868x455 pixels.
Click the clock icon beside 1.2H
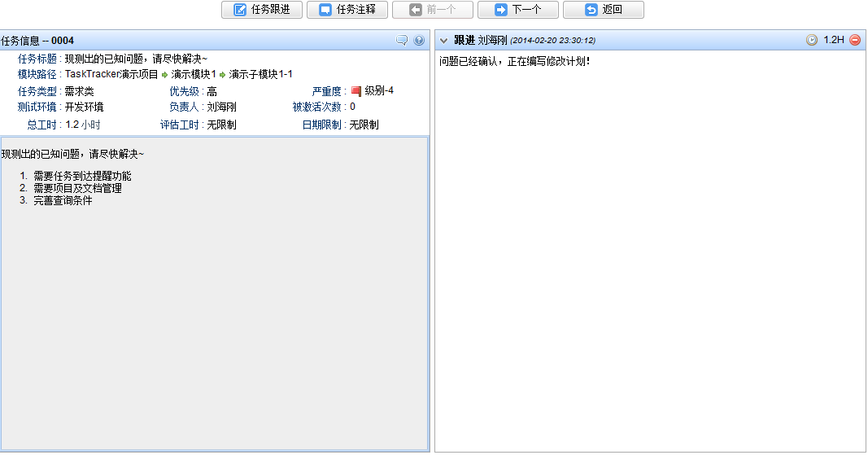tap(812, 40)
